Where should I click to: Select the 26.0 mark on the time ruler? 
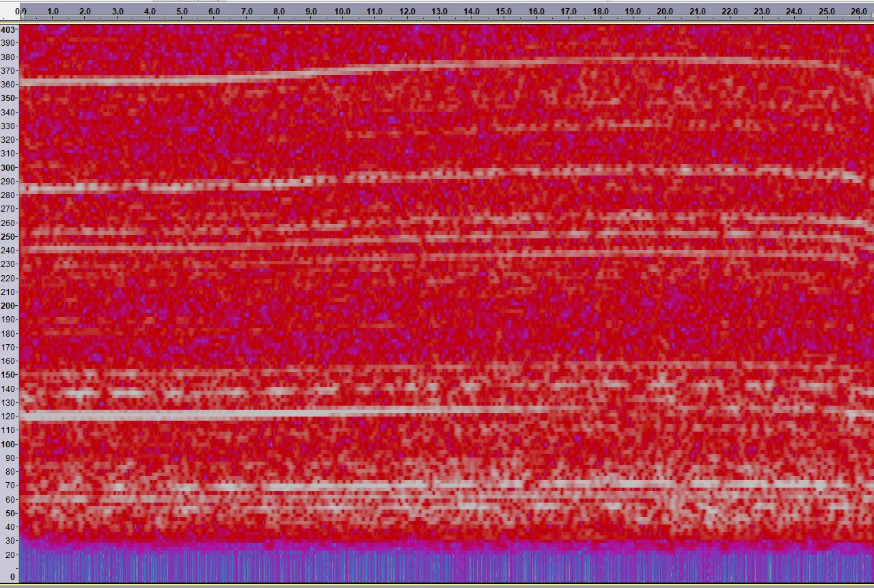858,12
